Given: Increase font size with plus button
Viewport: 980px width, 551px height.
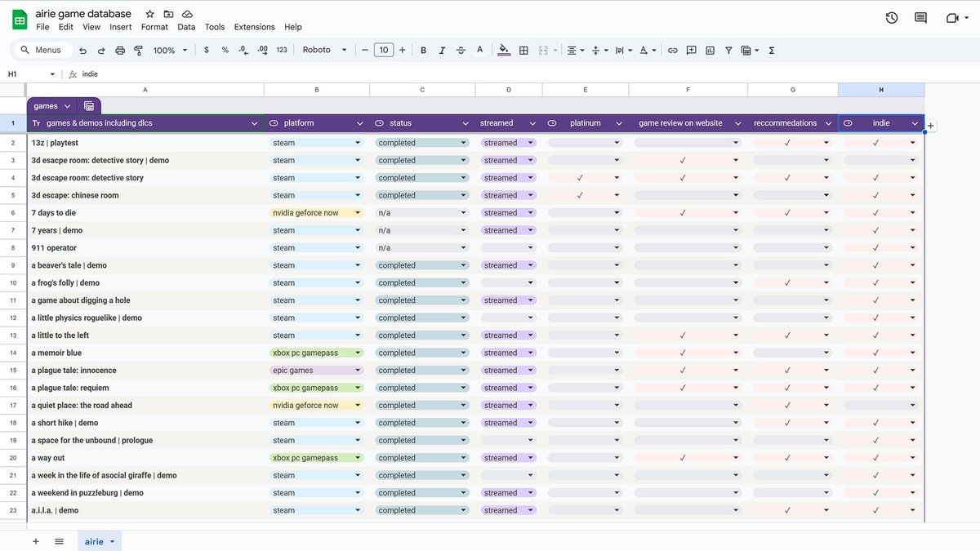Looking at the screenshot, I should pos(402,51).
